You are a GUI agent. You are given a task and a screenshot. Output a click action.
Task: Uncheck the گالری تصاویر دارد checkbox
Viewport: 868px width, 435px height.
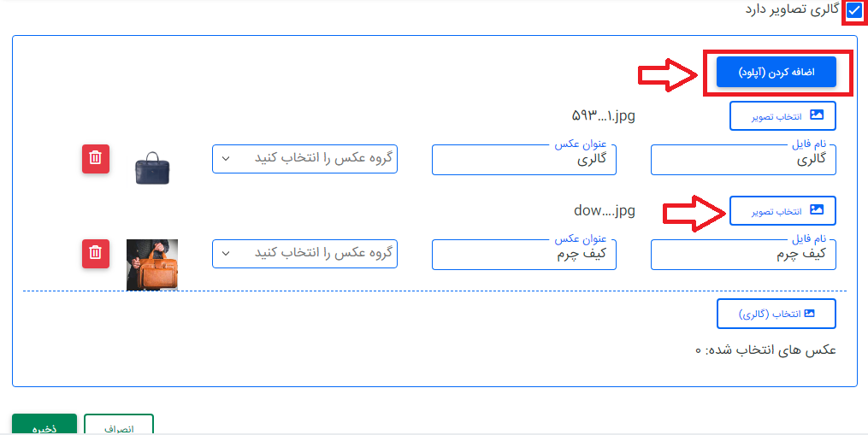point(853,11)
